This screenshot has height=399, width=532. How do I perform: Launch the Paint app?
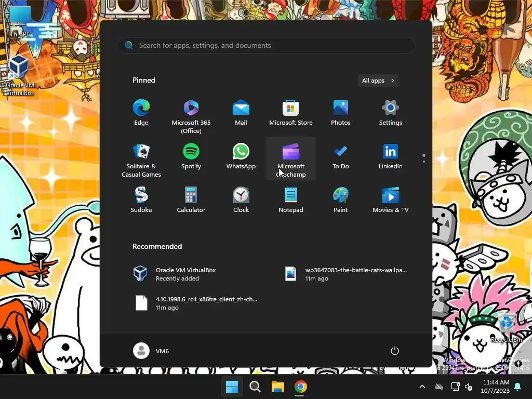tap(341, 200)
